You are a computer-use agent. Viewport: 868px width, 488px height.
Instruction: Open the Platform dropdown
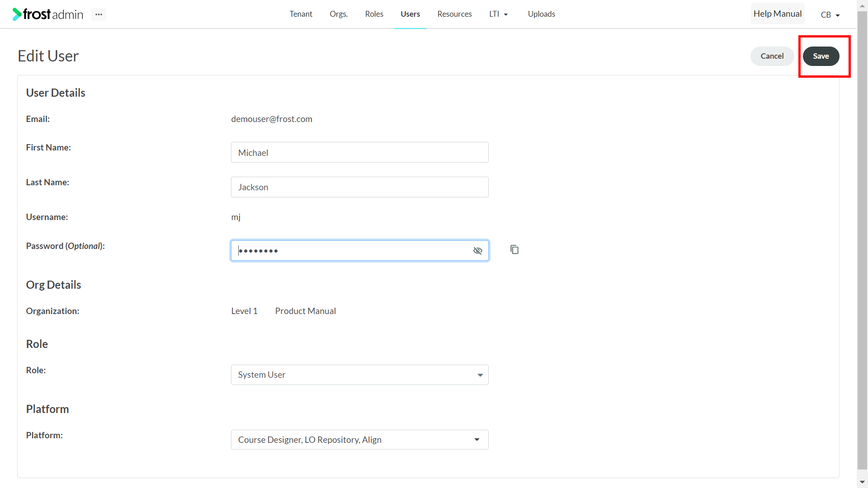pos(360,440)
